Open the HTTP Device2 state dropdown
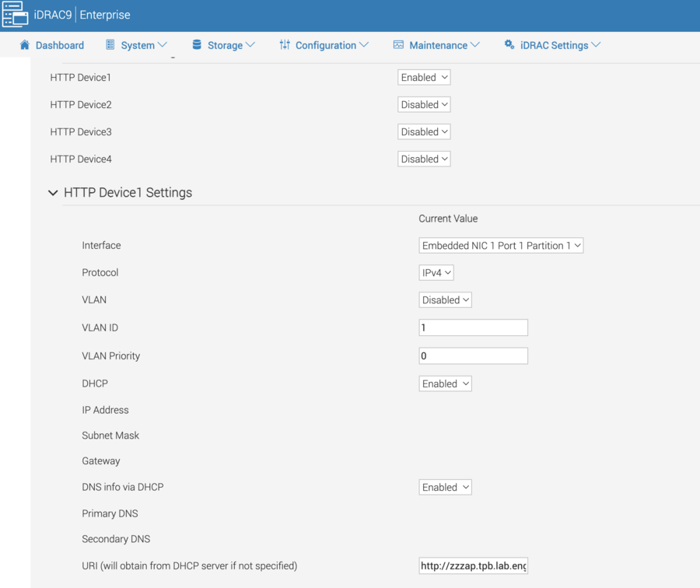The height and width of the screenshot is (588, 700). pyautogui.click(x=424, y=105)
